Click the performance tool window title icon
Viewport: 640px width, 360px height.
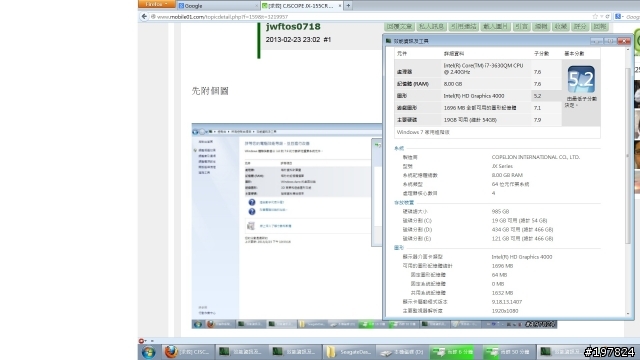[x=388, y=41]
